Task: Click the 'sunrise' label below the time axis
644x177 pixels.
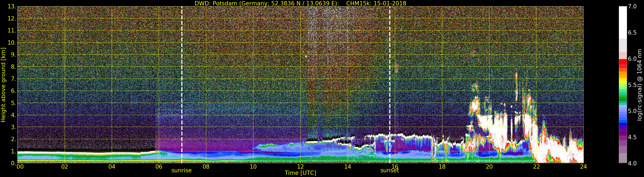Action: (182, 170)
